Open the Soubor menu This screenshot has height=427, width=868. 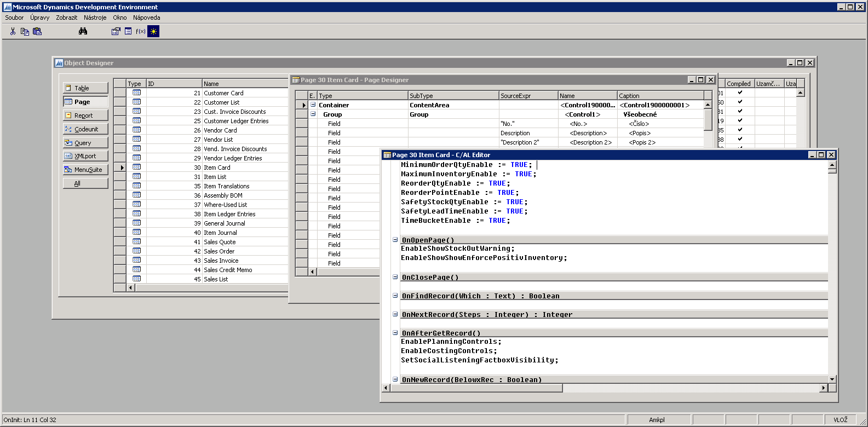(14, 18)
